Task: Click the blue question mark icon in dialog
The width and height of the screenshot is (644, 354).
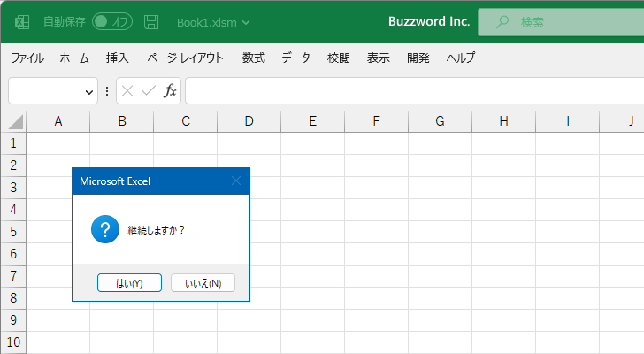Action: pos(105,229)
